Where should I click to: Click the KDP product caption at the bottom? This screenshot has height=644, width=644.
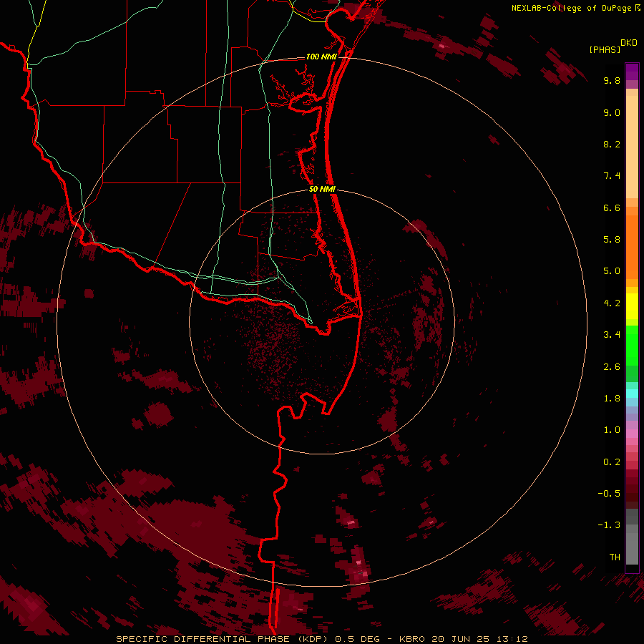click(x=321, y=639)
